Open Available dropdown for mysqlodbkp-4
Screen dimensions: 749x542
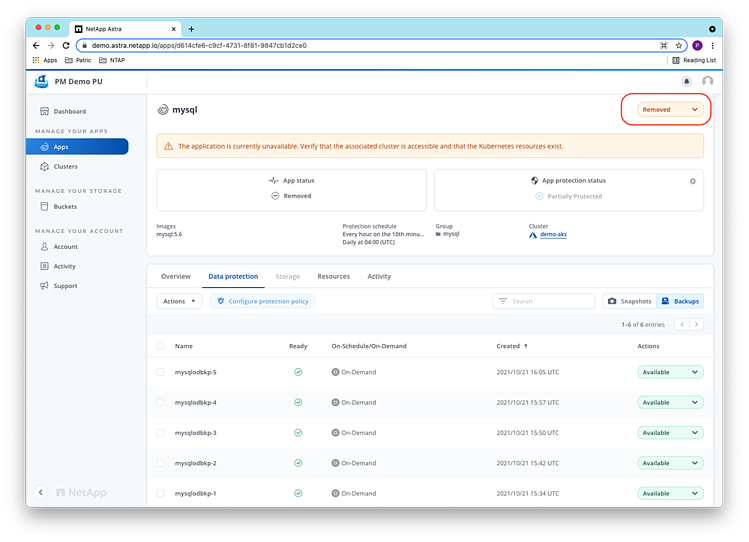[670, 402]
